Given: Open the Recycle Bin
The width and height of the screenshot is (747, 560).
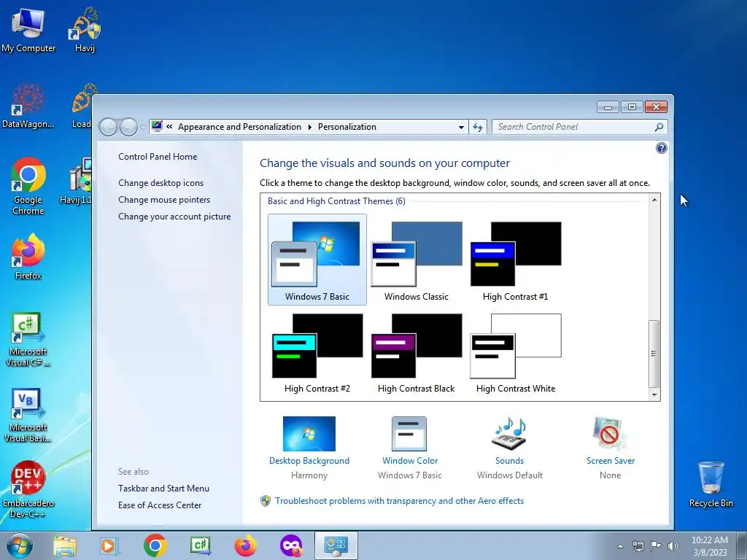Looking at the screenshot, I should coord(711,484).
